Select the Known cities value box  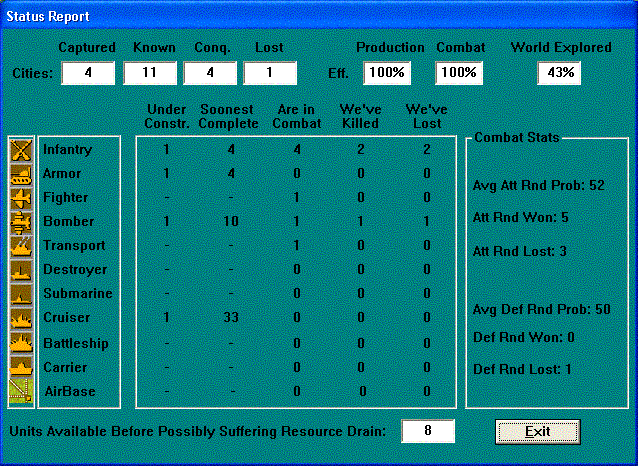click(x=151, y=73)
